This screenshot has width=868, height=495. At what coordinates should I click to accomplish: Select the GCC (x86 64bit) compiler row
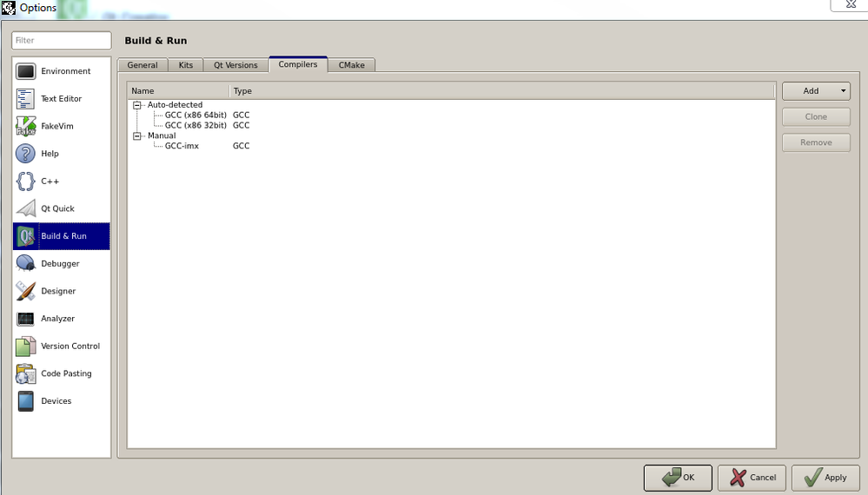pyautogui.click(x=195, y=115)
